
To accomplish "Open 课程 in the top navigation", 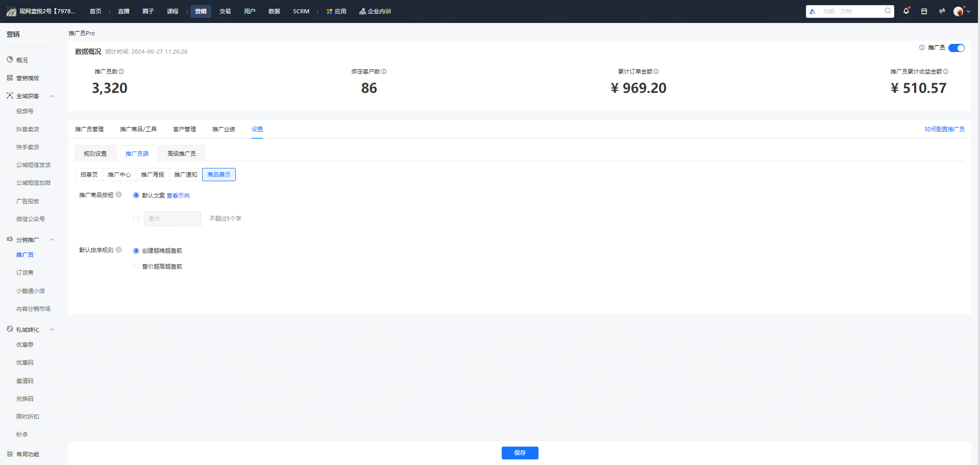I will (x=173, y=11).
